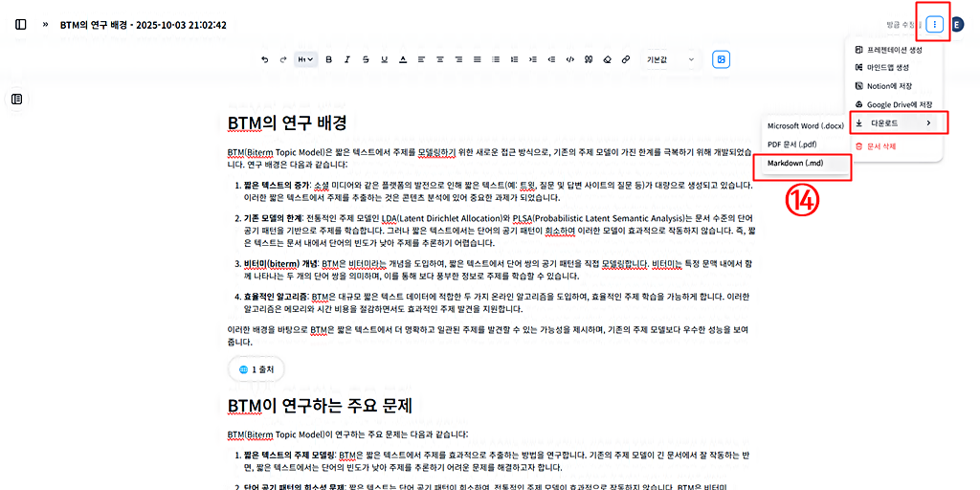Screen dimensions: 980x490
Task: Select Google Drive에 저장 menu item
Action: 896,104
